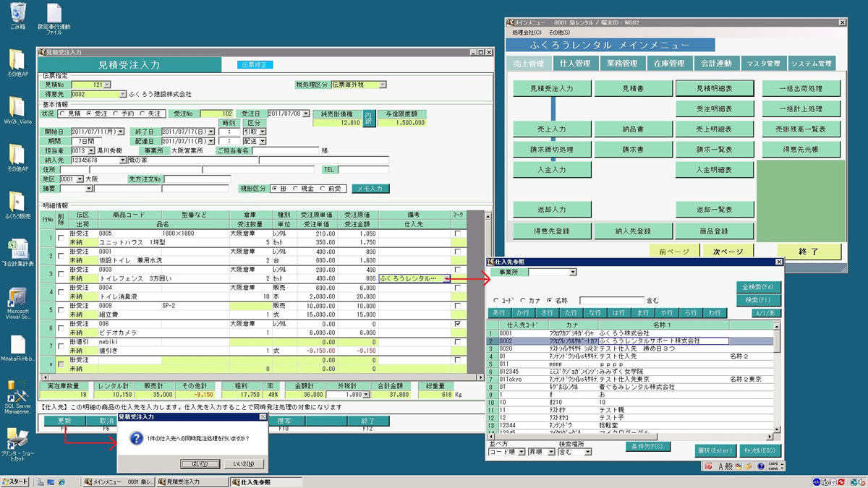Switch to the 仕入管理 tab

[575, 64]
